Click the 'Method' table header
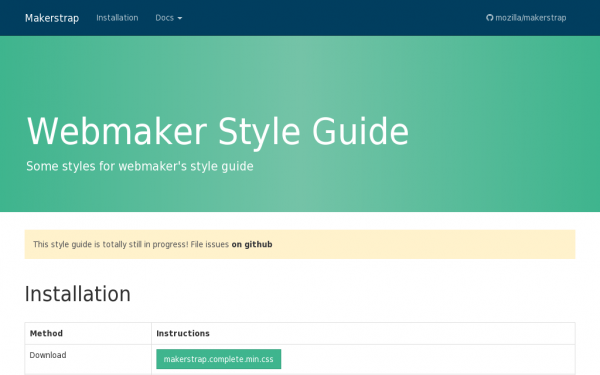 tap(46, 333)
